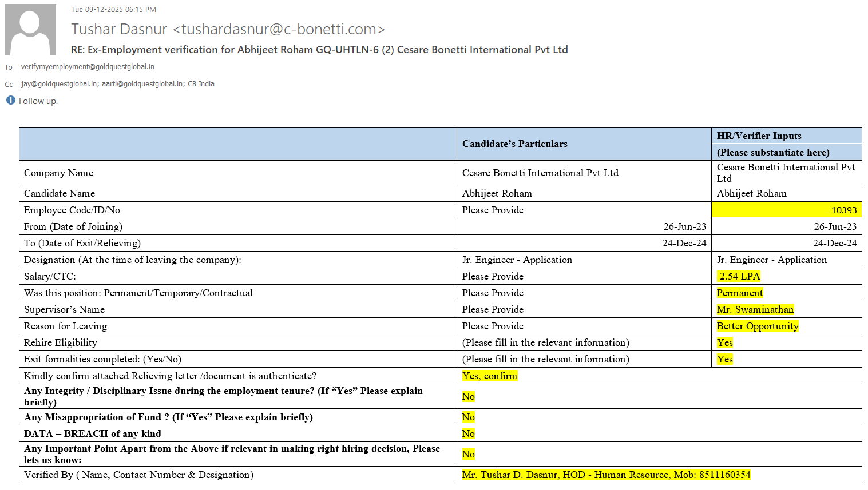Click the blue Follow up info icon
The image size is (868, 490).
pyautogui.click(x=10, y=101)
